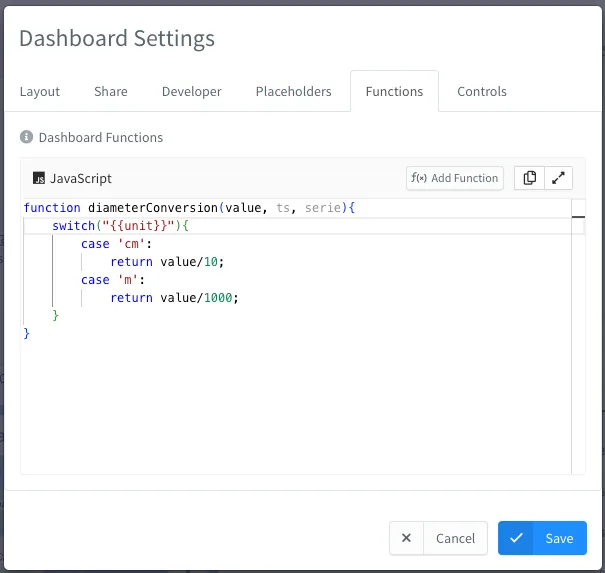Click the editor minimap scrollbar marker

click(578, 217)
